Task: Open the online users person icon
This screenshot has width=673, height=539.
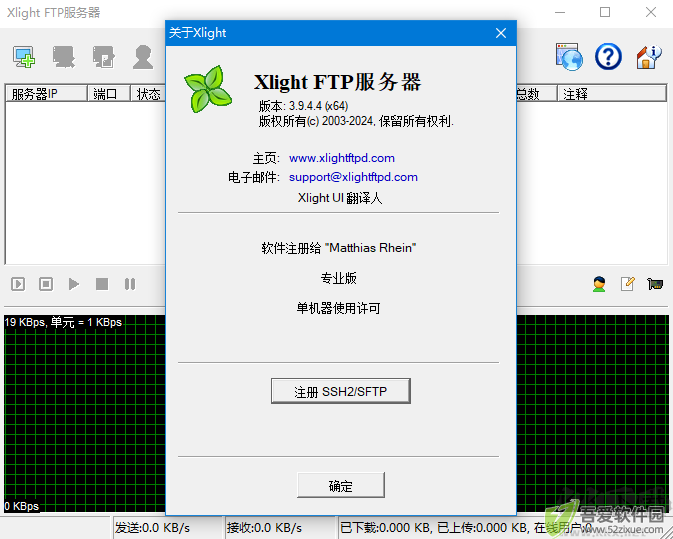Action: click(599, 284)
